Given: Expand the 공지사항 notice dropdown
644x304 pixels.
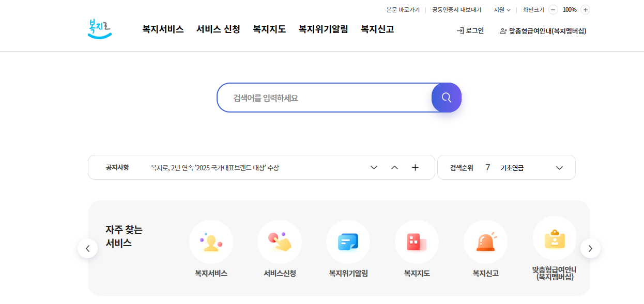Looking at the screenshot, I should pyautogui.click(x=374, y=167).
